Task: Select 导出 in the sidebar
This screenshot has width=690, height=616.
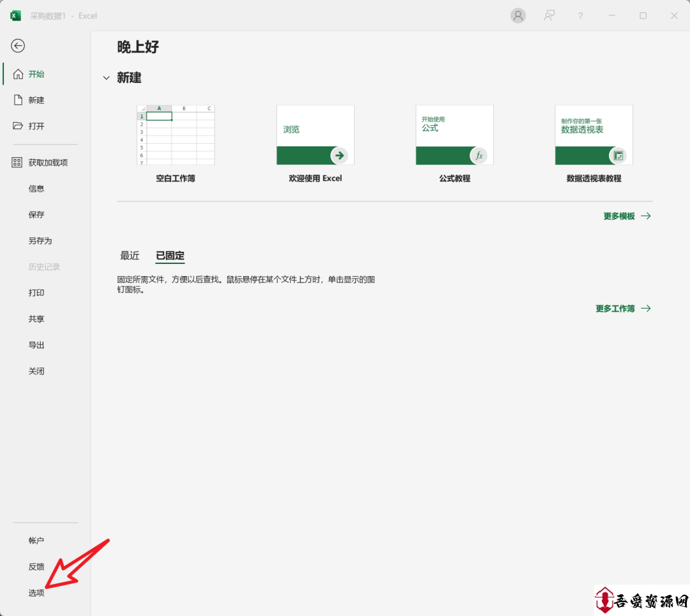Action: pyautogui.click(x=36, y=345)
